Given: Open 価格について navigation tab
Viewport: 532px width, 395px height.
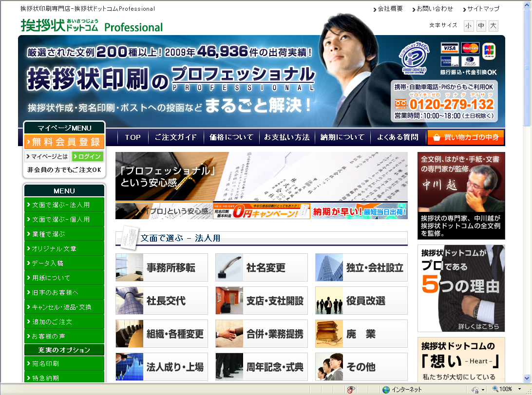Looking at the screenshot, I should click(x=231, y=137).
